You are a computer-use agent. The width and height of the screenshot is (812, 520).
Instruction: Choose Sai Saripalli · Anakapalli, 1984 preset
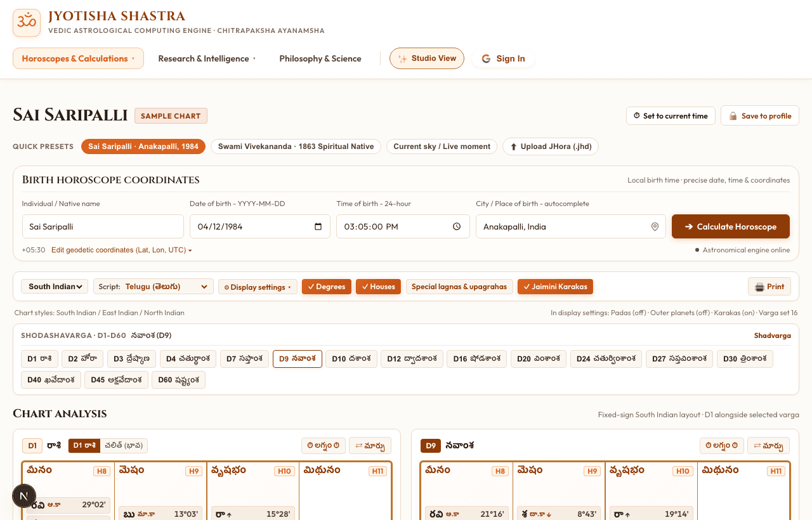[x=143, y=146]
